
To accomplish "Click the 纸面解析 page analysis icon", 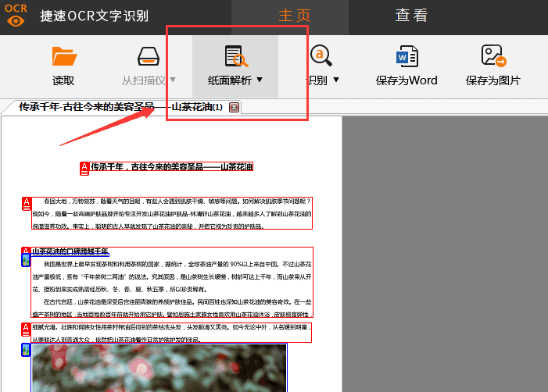I will (x=236, y=56).
